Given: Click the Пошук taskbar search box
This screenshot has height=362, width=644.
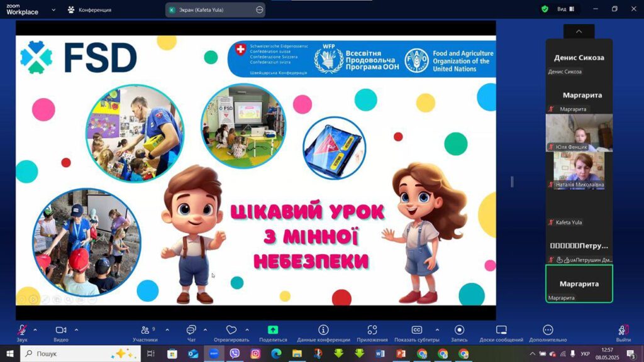Looking at the screenshot, I should [x=80, y=354].
